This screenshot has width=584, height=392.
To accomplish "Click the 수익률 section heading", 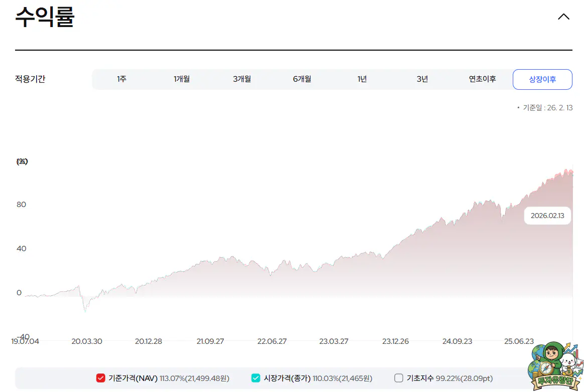I will (45, 17).
